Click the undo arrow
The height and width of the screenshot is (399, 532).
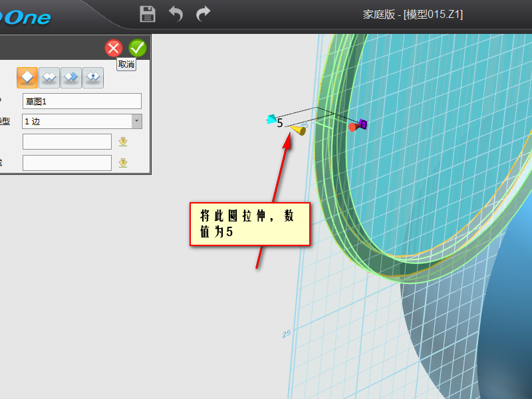pos(176,13)
